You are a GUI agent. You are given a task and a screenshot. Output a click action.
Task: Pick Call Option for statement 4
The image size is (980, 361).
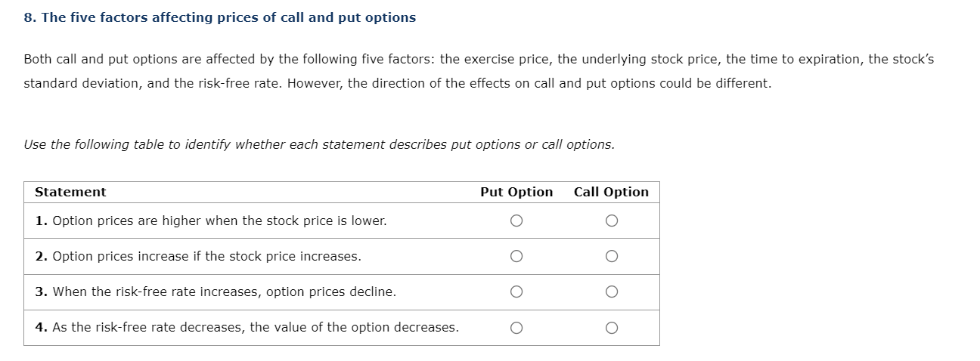click(x=611, y=327)
